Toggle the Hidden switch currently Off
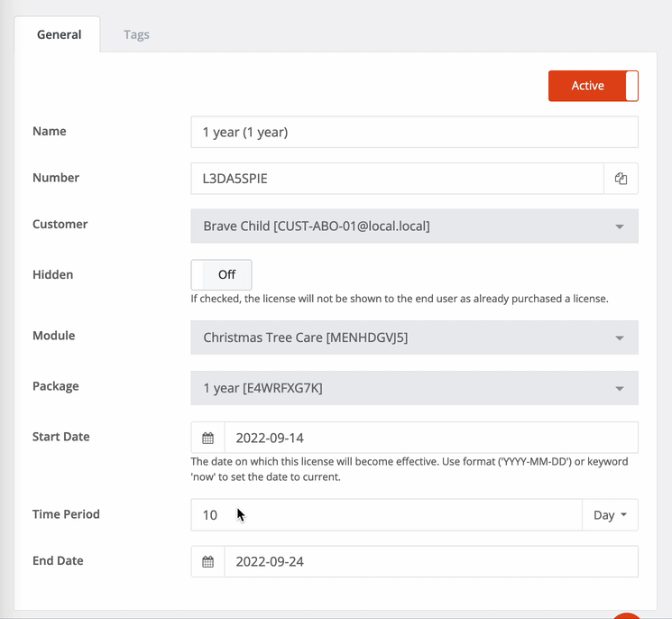 pyautogui.click(x=221, y=275)
